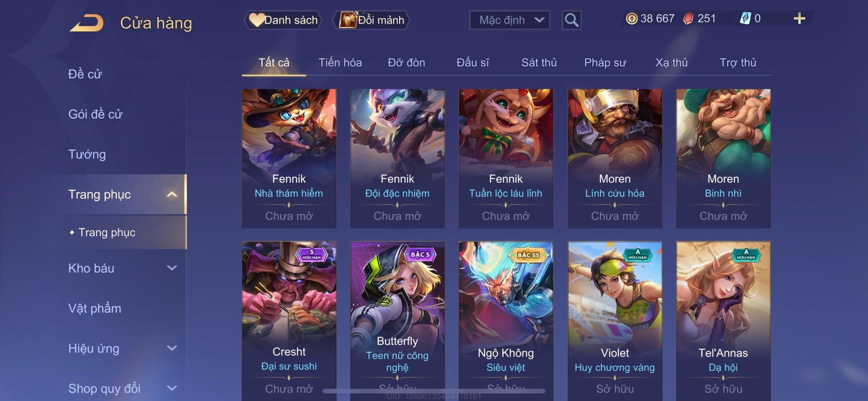
Task: Click the golden back arrow icon
Action: [87, 23]
